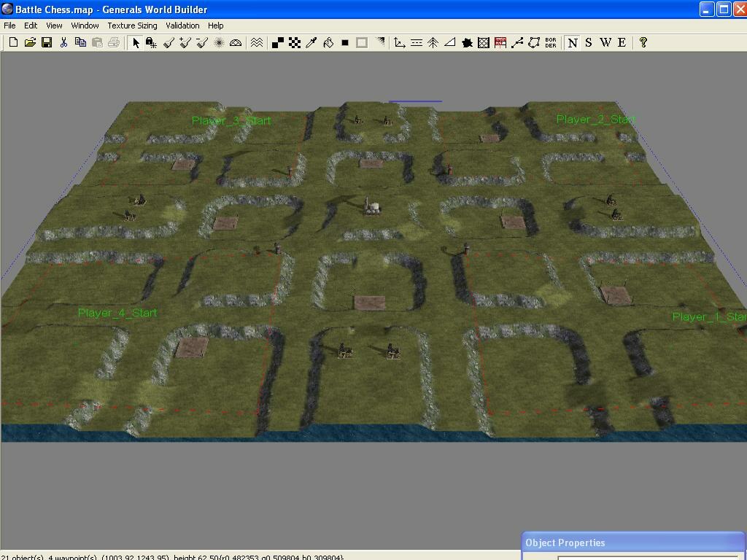Image resolution: width=747 pixels, height=560 pixels.
Task: Select the two-square single tile tool
Action: (x=278, y=43)
